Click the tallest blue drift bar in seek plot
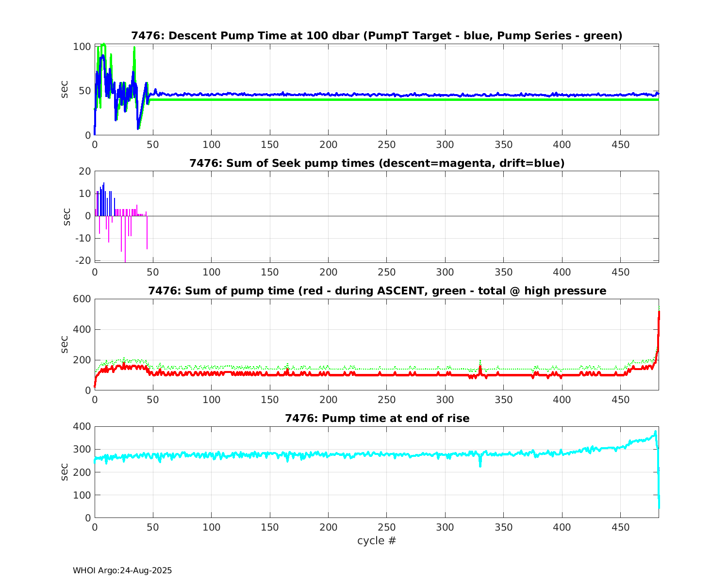Image resolution: width=728 pixels, height=582 pixels. coord(104,183)
